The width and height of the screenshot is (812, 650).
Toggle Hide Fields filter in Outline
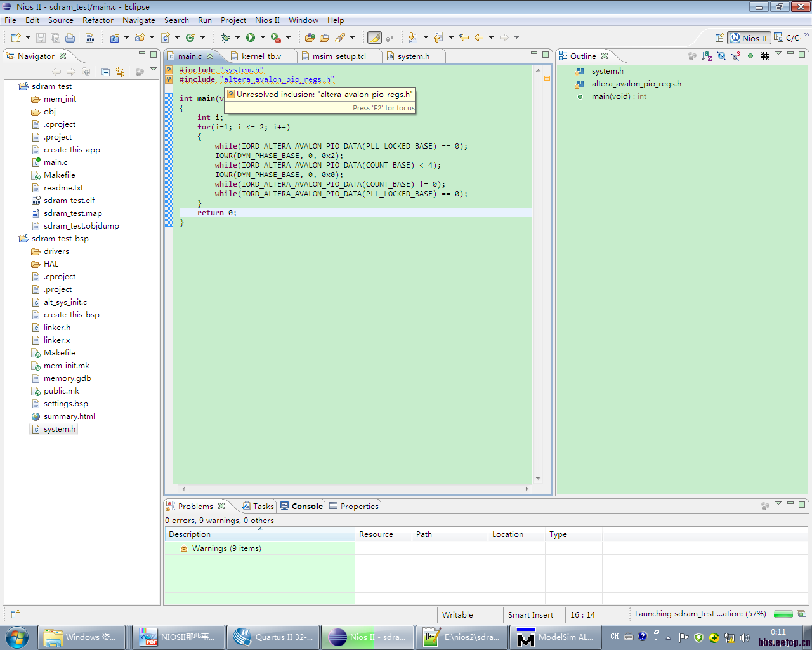coord(721,56)
